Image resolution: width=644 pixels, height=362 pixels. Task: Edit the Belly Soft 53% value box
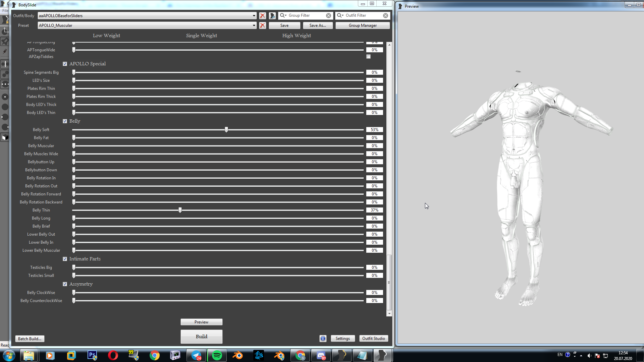click(x=375, y=130)
